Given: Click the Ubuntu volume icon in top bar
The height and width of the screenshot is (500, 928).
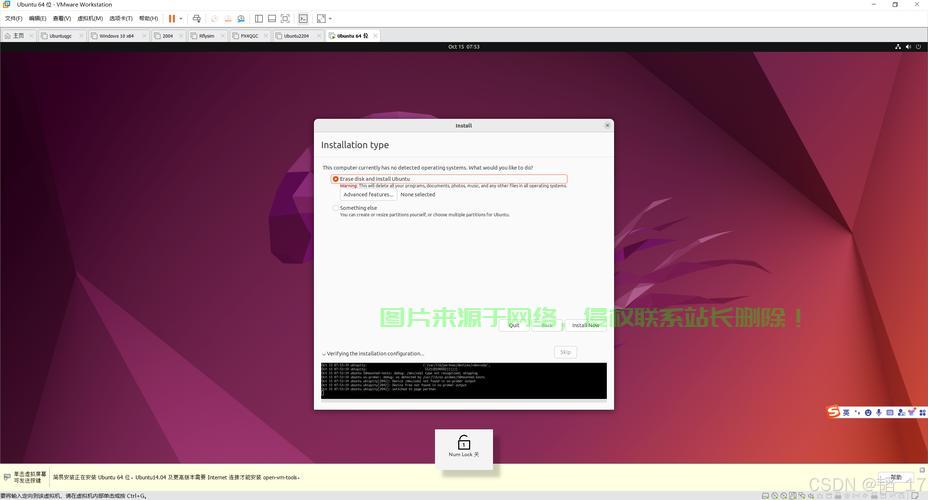Looking at the screenshot, I should click(908, 47).
